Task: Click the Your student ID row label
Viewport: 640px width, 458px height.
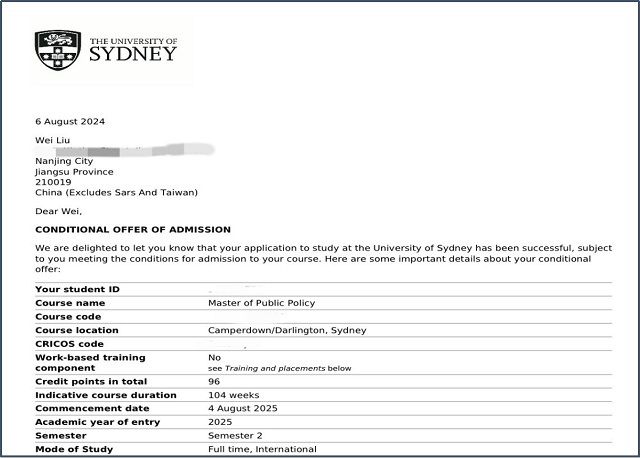Action: click(77, 290)
